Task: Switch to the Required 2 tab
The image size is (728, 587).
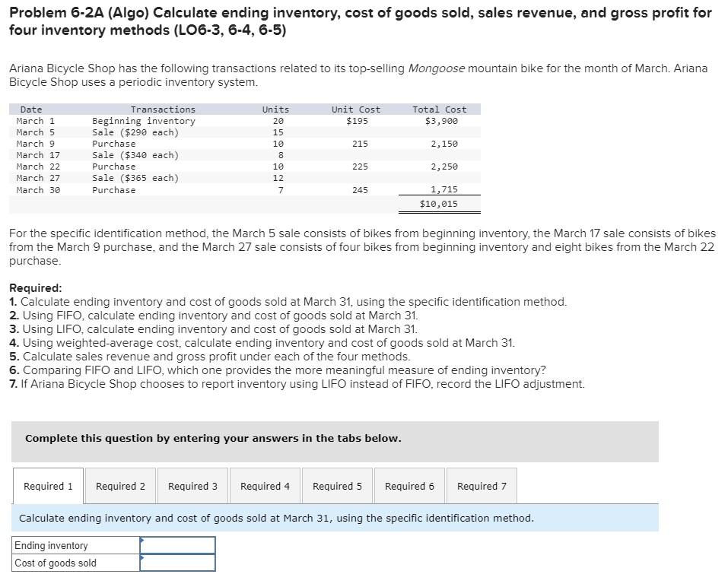Action: [120, 486]
